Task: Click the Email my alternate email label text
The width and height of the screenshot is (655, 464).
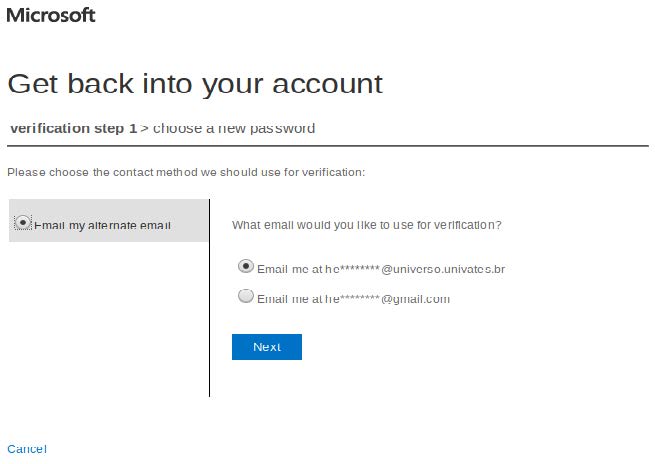Action: [103, 226]
